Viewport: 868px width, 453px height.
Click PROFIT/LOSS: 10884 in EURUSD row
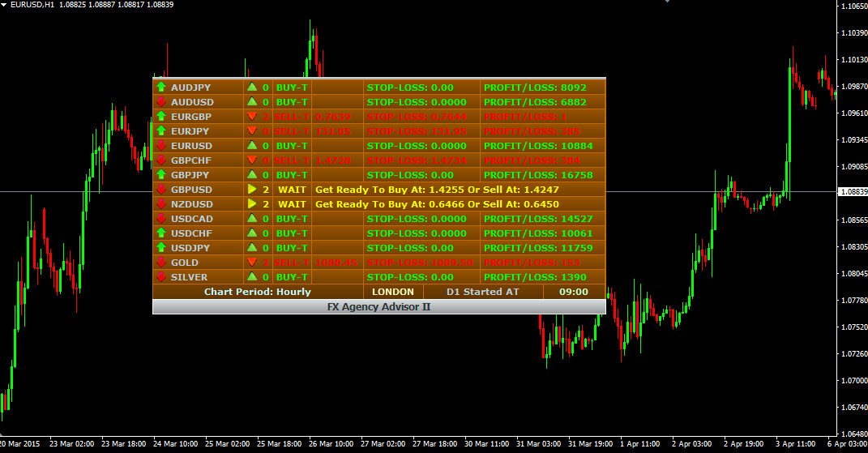pos(538,146)
